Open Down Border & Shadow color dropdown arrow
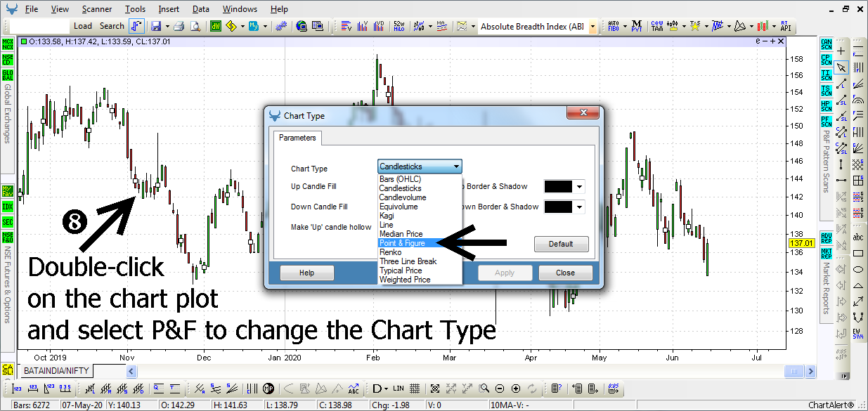Image resolution: width=868 pixels, height=411 pixels. click(x=580, y=207)
